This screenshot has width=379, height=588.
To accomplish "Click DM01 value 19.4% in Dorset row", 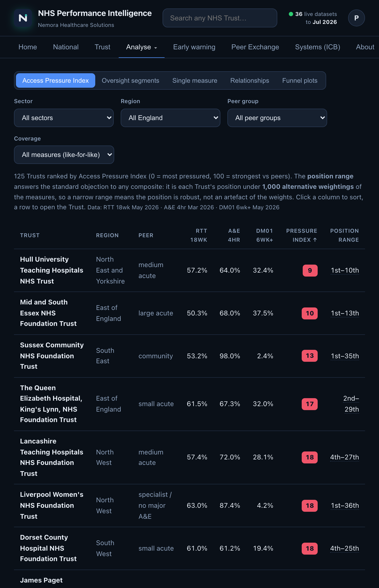I will (263, 548).
